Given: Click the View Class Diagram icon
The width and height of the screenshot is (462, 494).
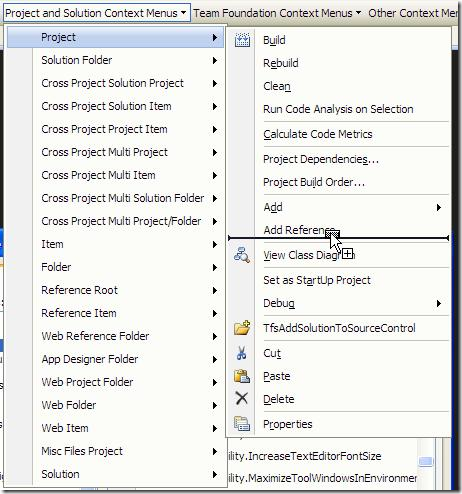Looking at the screenshot, I should 242,255.
